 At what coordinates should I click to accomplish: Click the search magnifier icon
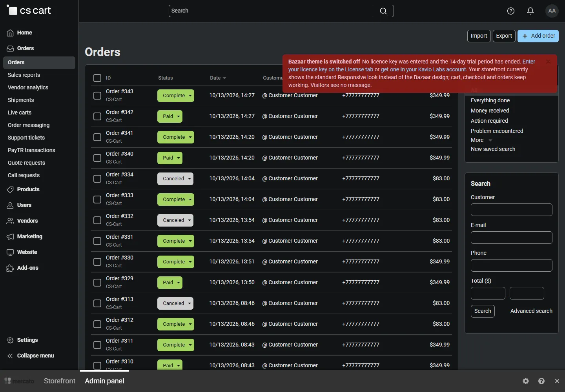[x=383, y=11]
